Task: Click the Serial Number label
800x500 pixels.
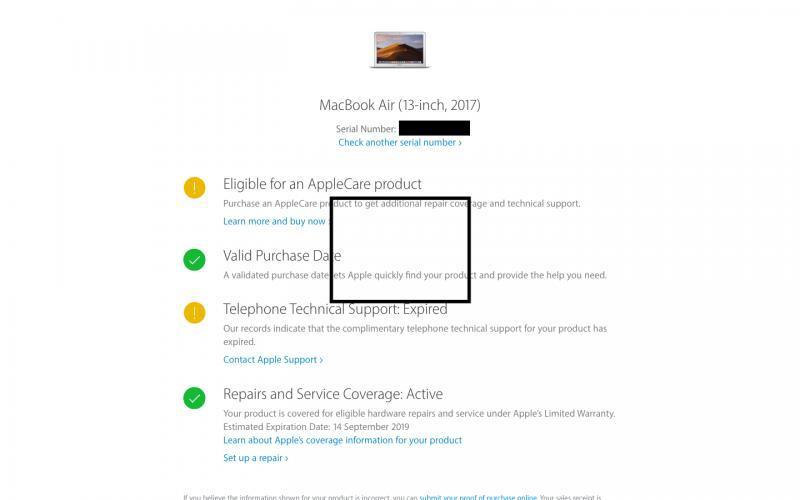Action: coord(366,129)
